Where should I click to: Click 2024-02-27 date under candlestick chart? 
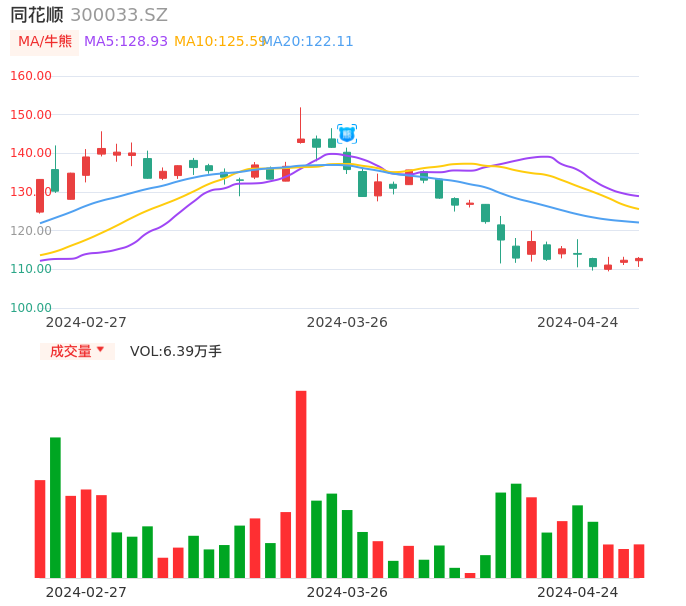click(86, 322)
